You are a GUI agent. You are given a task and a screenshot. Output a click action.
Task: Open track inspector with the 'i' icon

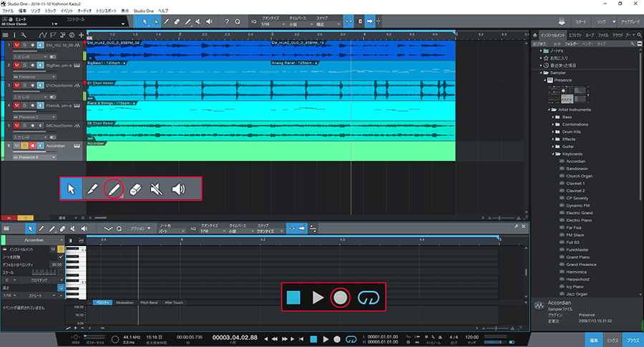pos(15,34)
